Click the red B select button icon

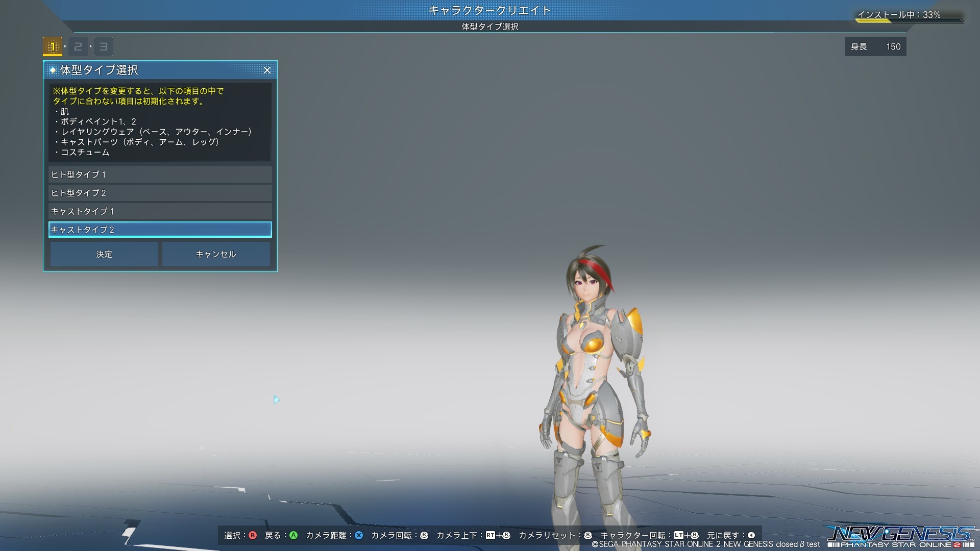coord(253,535)
